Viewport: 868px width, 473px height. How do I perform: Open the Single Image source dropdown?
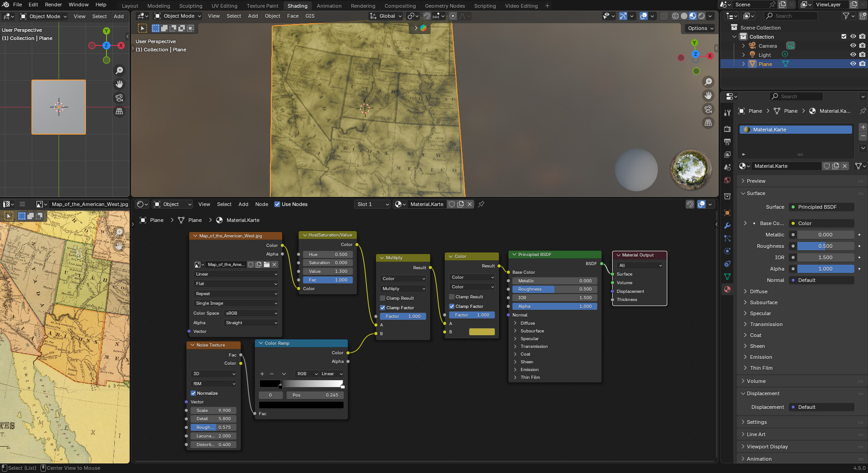coord(236,303)
